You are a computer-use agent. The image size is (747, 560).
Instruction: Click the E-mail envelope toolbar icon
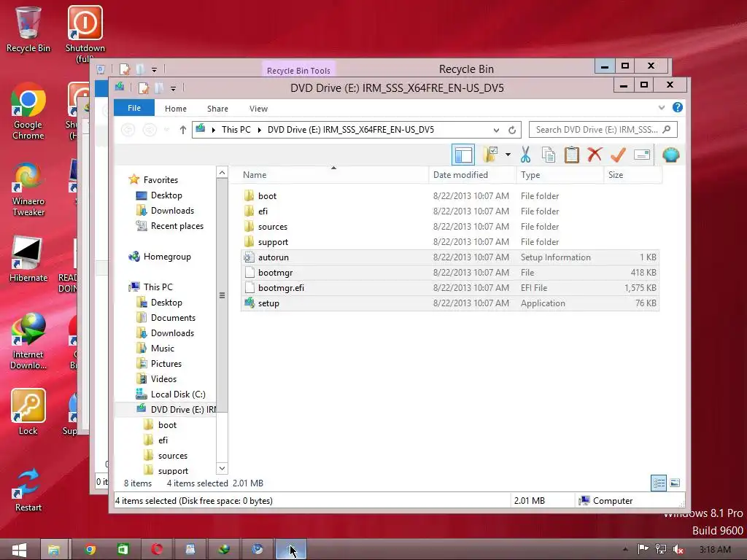[642, 155]
